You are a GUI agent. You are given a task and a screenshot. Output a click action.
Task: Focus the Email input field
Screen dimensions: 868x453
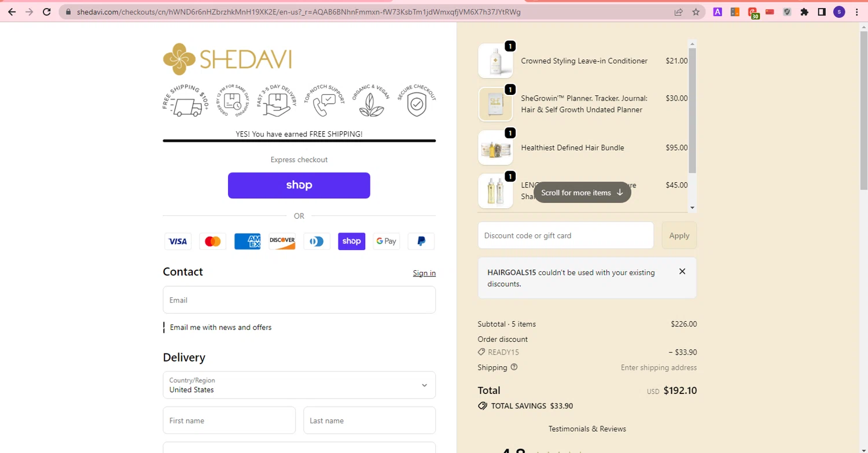[299, 300]
